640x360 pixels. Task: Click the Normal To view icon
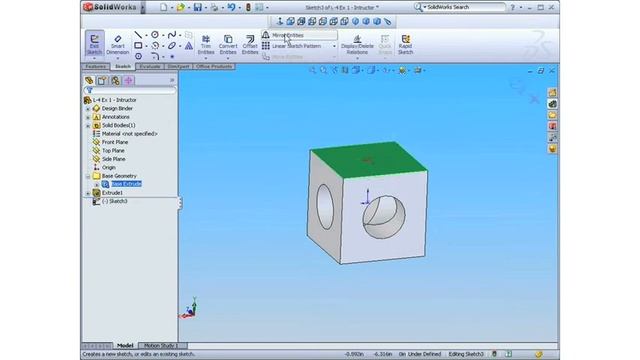coord(280,22)
